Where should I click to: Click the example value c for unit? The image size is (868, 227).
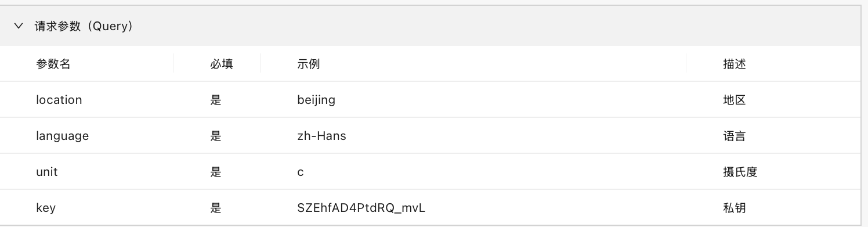click(301, 172)
